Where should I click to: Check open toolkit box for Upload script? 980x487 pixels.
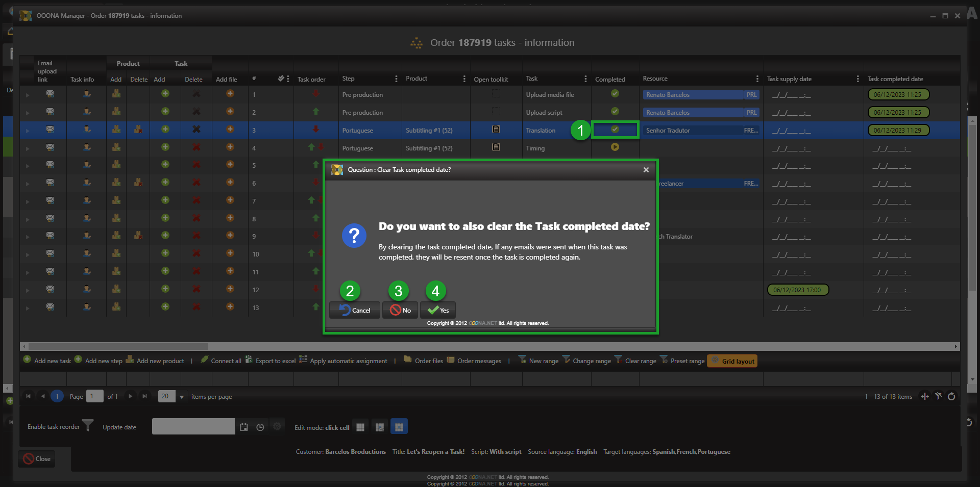(496, 112)
